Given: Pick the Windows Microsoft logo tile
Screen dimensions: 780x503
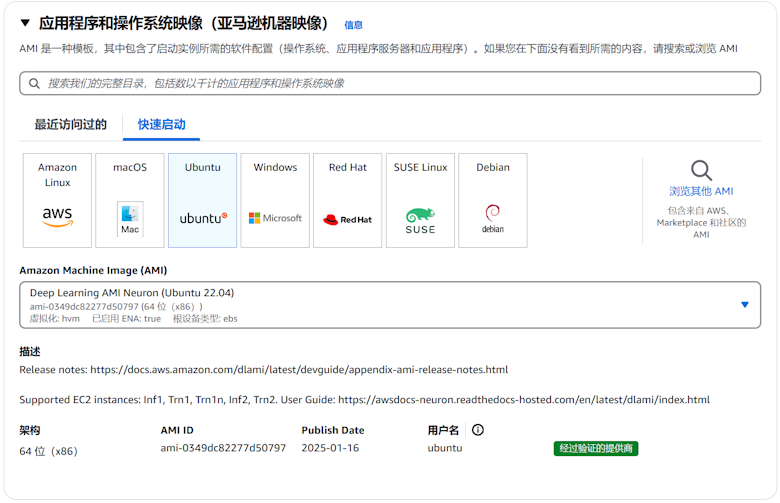Looking at the screenshot, I should pyautogui.click(x=275, y=200).
